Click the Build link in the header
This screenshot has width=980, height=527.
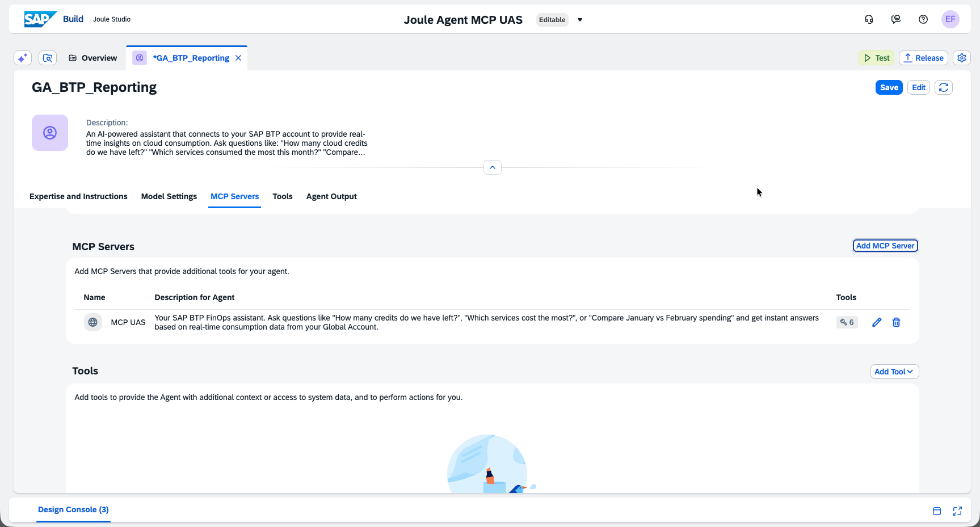(73, 19)
